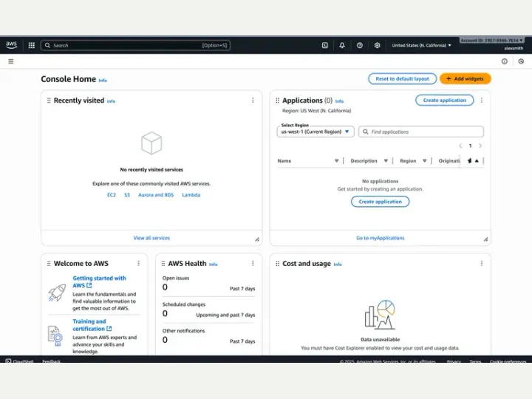532x399 pixels.
Task: Open United States (N. California) region dropdown
Action: point(421,45)
